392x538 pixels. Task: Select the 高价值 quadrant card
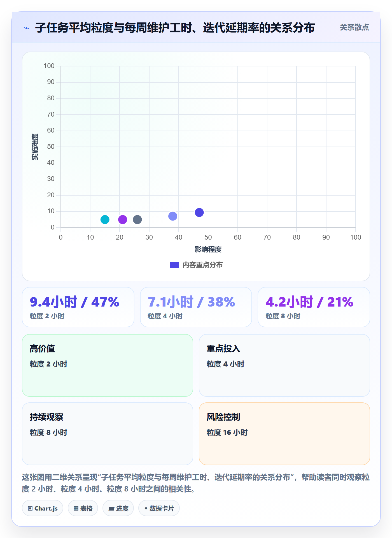[108, 365]
